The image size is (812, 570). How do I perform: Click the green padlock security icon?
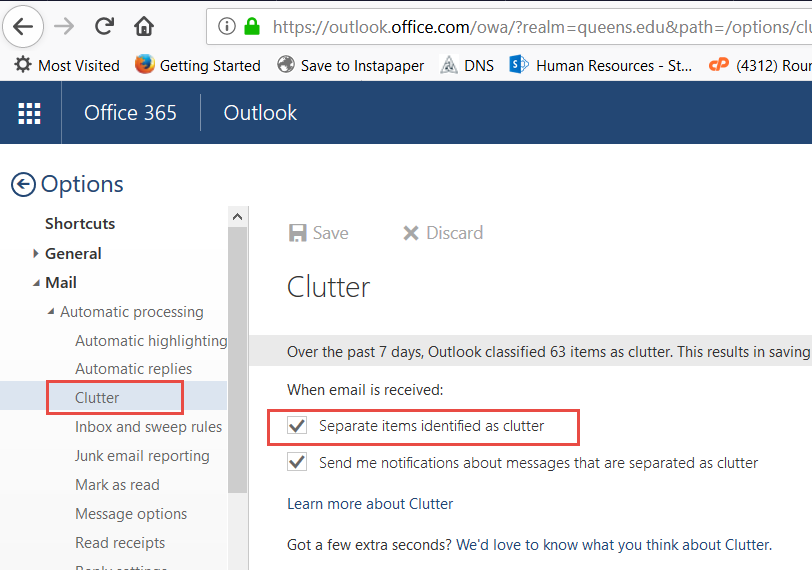(x=252, y=27)
